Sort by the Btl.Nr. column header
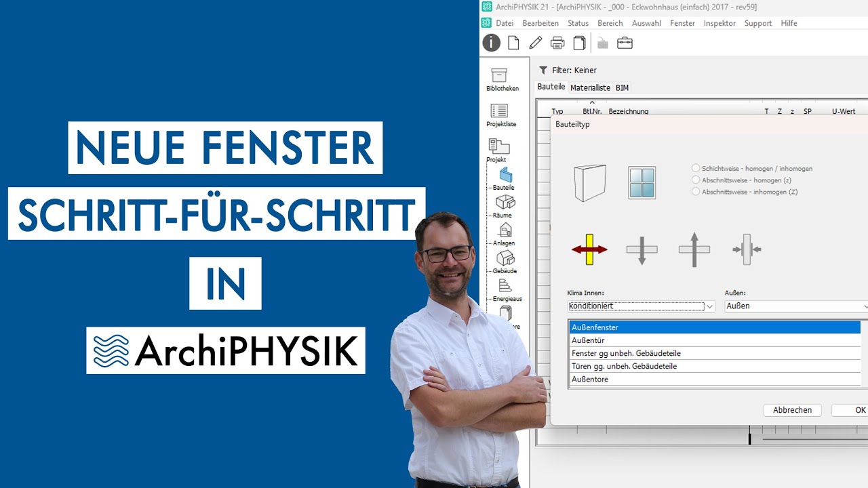The image size is (868, 488). pyautogui.click(x=591, y=111)
